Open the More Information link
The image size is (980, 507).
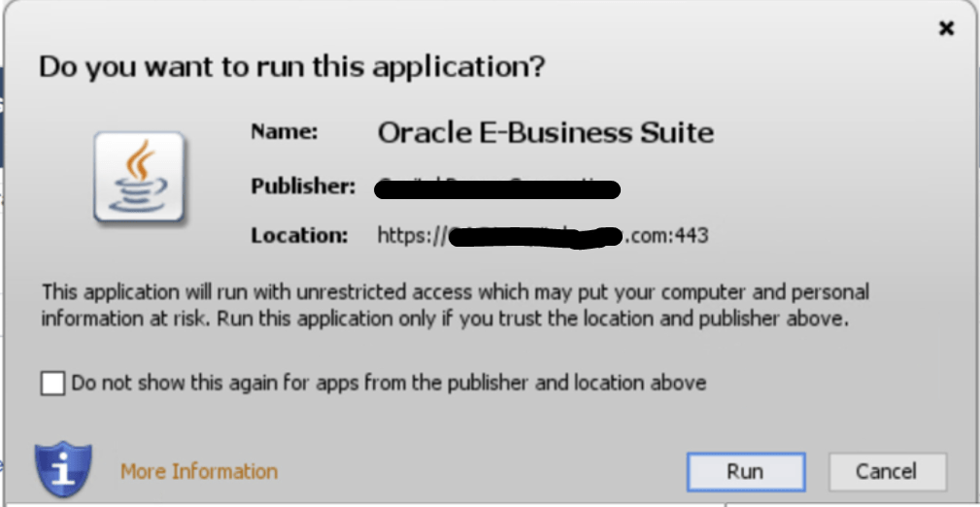[x=199, y=471]
